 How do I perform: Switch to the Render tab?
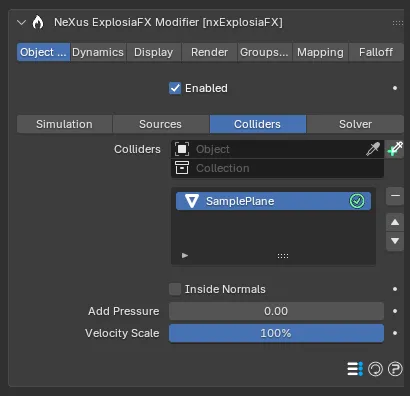[x=209, y=52]
